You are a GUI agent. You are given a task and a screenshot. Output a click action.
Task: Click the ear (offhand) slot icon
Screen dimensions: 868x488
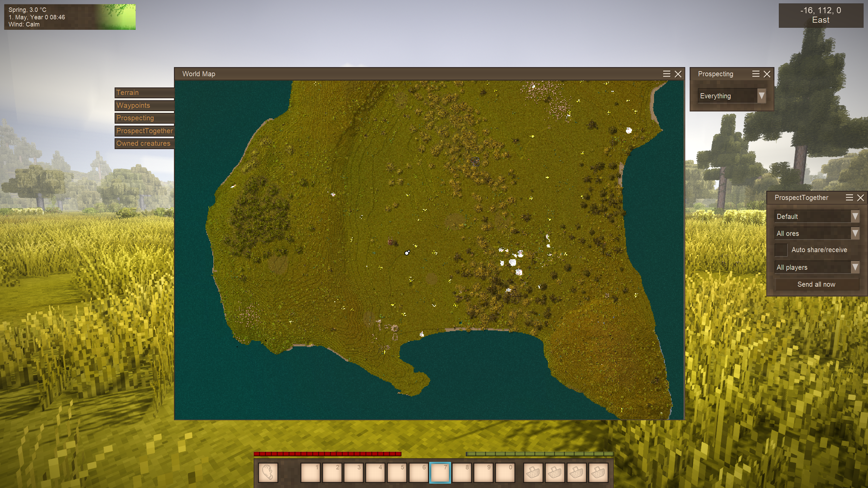click(268, 472)
